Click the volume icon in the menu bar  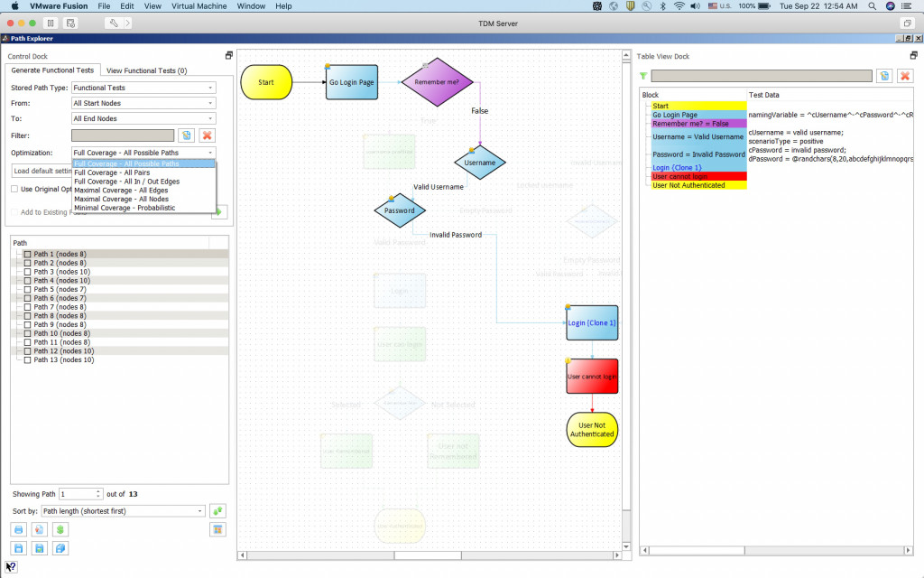(696, 6)
